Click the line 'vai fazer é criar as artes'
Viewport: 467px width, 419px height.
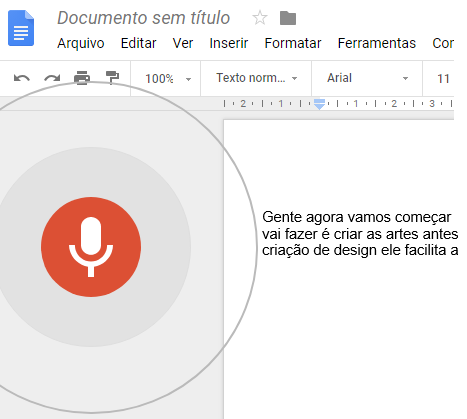click(x=360, y=234)
